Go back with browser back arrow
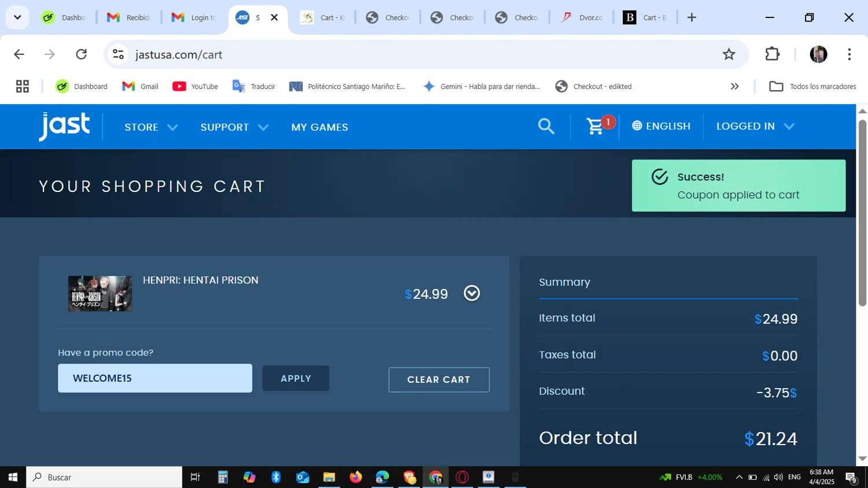This screenshot has height=488, width=868. [x=19, y=54]
